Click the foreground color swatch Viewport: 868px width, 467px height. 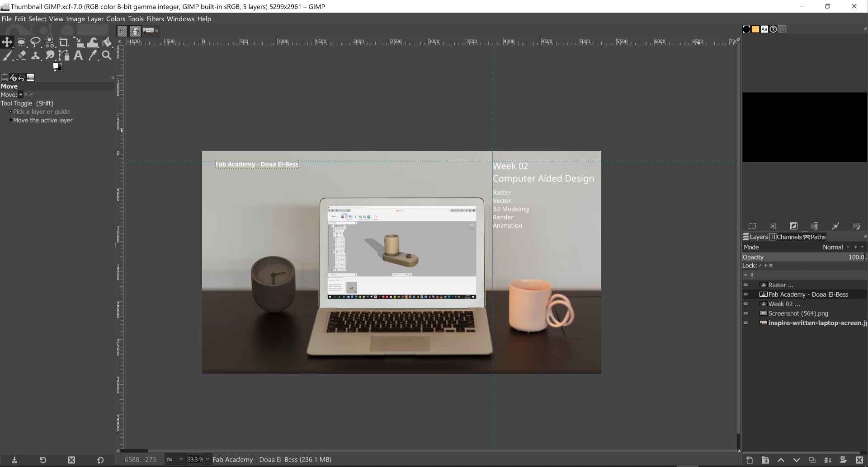coord(56,66)
